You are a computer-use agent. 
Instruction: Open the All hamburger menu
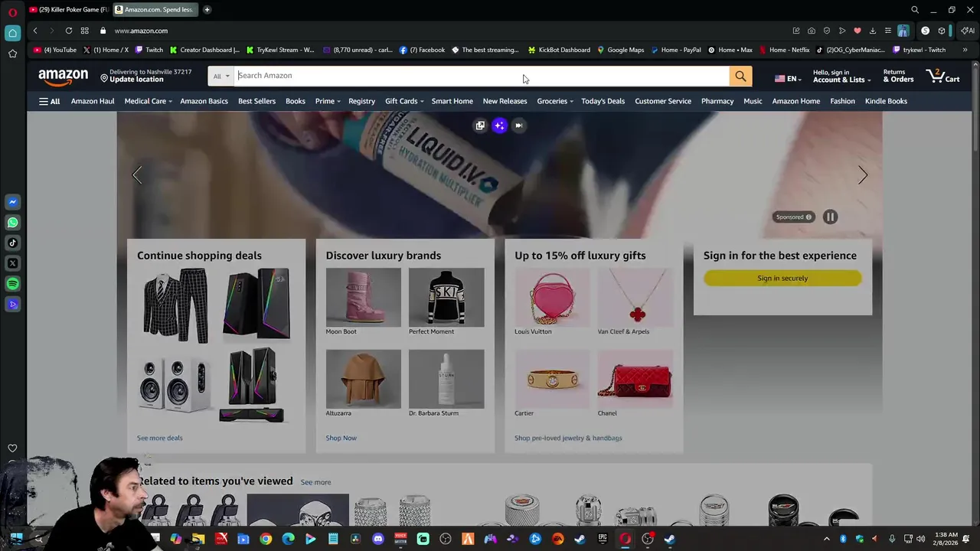click(49, 101)
